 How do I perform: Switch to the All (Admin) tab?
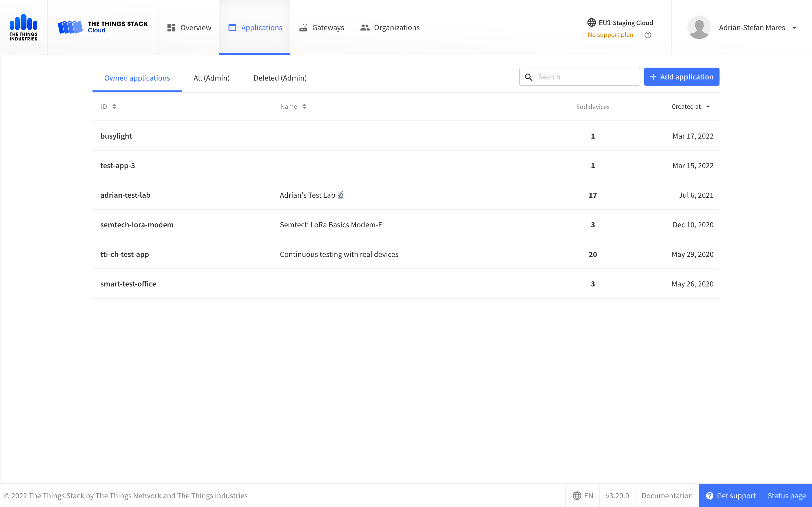(211, 78)
